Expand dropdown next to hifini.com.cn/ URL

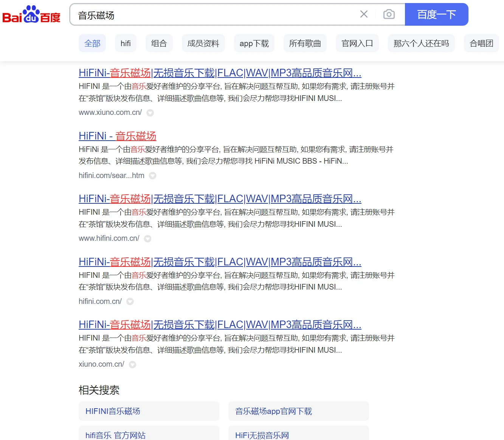(130, 302)
